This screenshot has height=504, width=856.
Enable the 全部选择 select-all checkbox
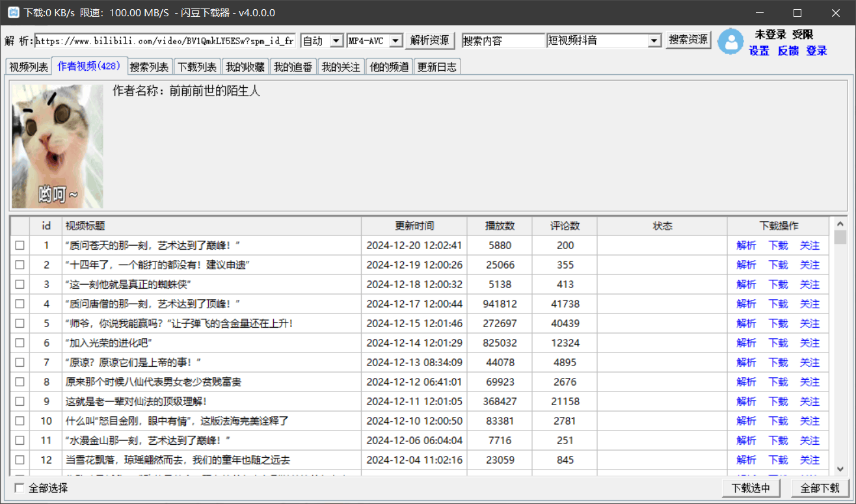click(x=20, y=488)
